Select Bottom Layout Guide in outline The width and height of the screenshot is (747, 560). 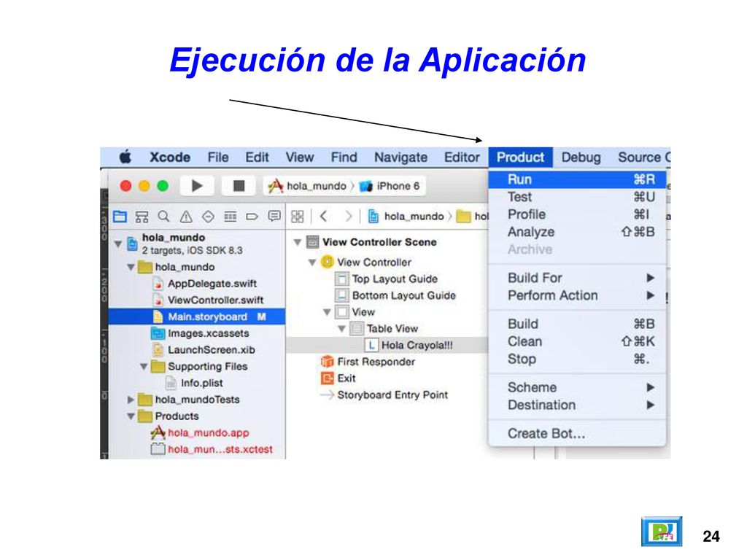click(x=396, y=296)
